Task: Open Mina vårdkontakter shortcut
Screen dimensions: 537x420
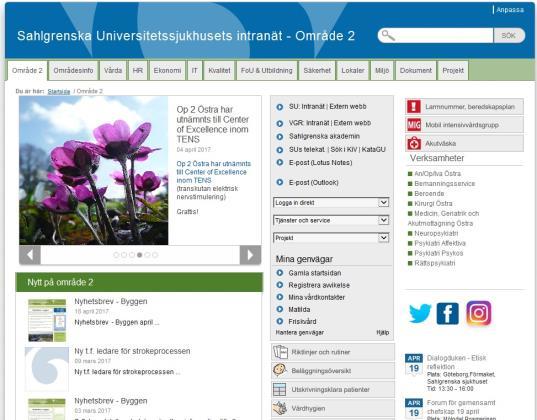Action: (316, 297)
